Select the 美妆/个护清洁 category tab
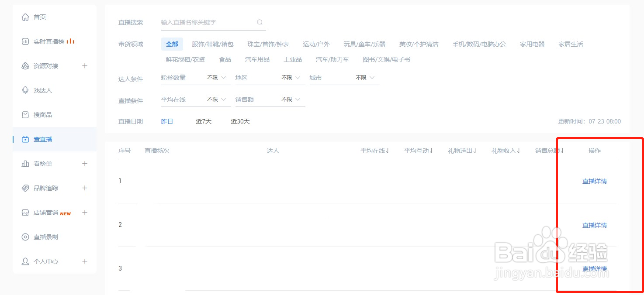 419,44
